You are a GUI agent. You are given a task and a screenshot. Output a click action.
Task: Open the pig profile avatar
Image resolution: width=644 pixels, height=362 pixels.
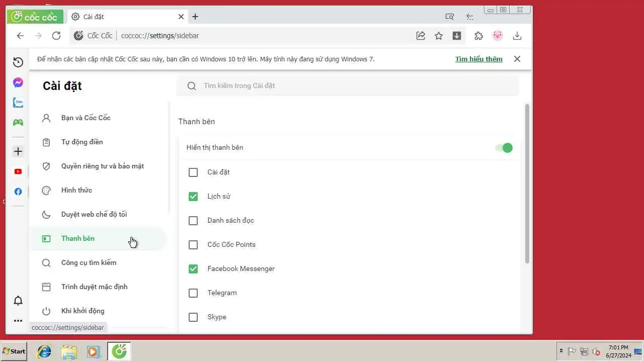[498, 36]
